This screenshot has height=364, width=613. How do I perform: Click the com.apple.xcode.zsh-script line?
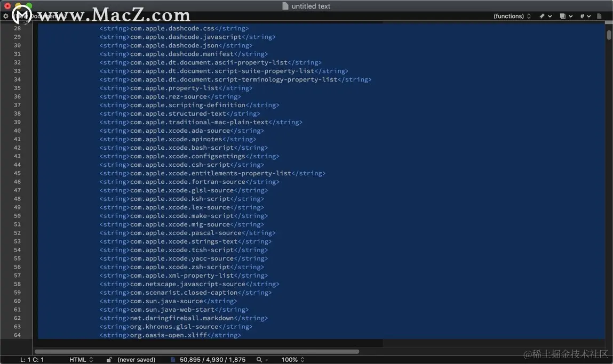click(x=181, y=267)
